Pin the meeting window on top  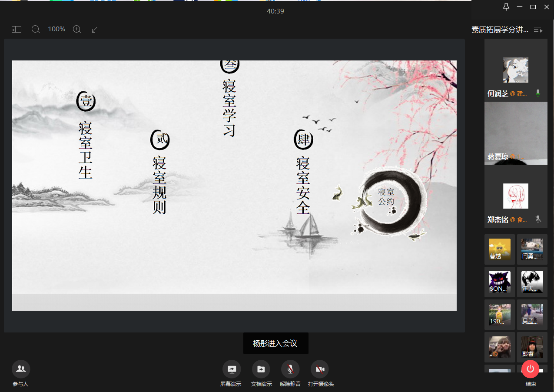[x=506, y=7]
